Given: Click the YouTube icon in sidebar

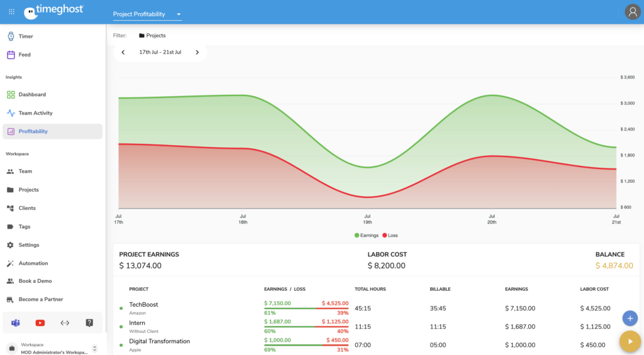Looking at the screenshot, I should coord(40,323).
